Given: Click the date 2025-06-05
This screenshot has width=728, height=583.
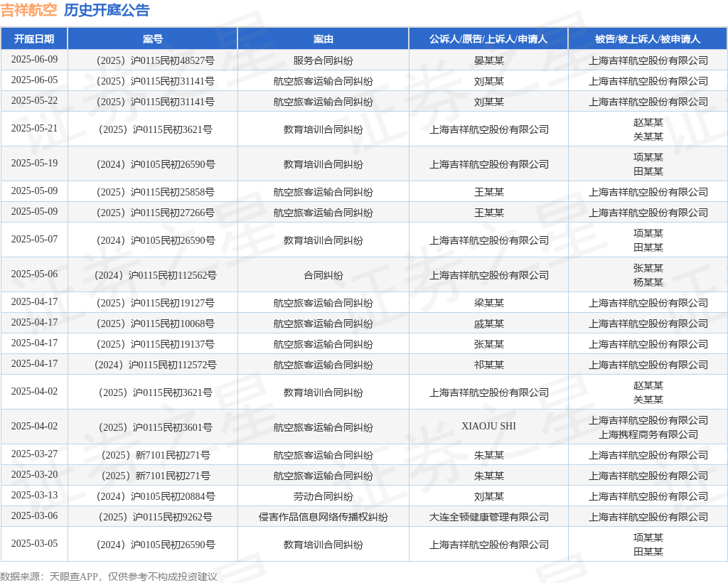Looking at the screenshot, I should pyautogui.click(x=34, y=80).
